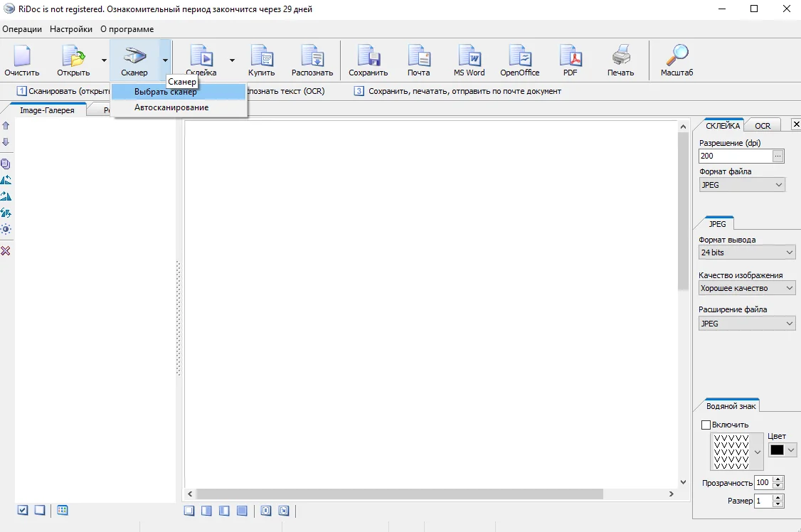Click the Сканер scanner toolbar icon
The height and width of the screenshot is (532, 801).
(134, 58)
